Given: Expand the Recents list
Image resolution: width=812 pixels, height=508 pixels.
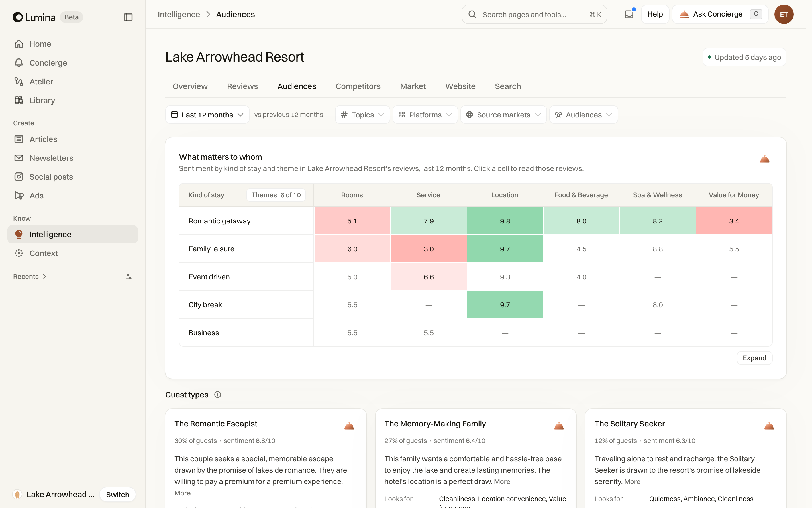Looking at the screenshot, I should 30,277.
